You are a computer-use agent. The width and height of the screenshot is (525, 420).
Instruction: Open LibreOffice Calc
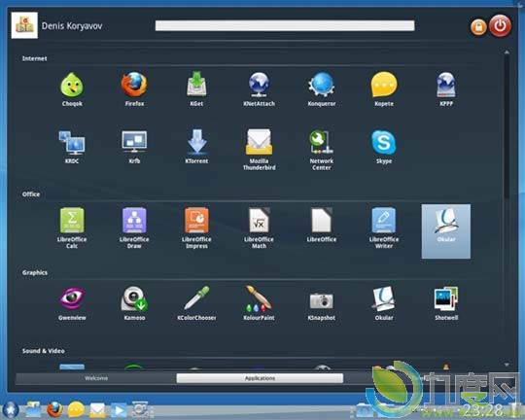[x=72, y=228]
